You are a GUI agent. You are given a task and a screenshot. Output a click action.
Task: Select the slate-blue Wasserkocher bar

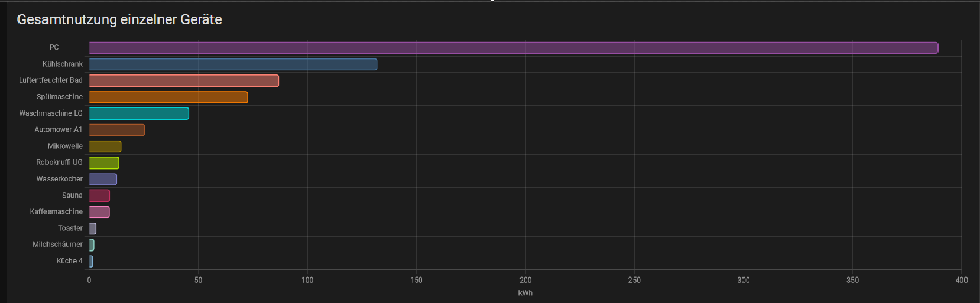coord(103,179)
